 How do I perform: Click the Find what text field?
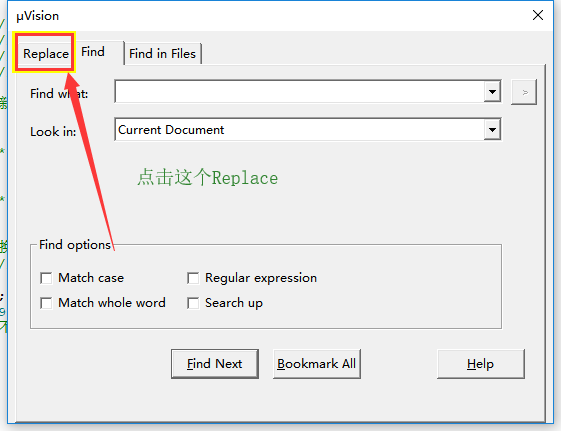click(300, 92)
